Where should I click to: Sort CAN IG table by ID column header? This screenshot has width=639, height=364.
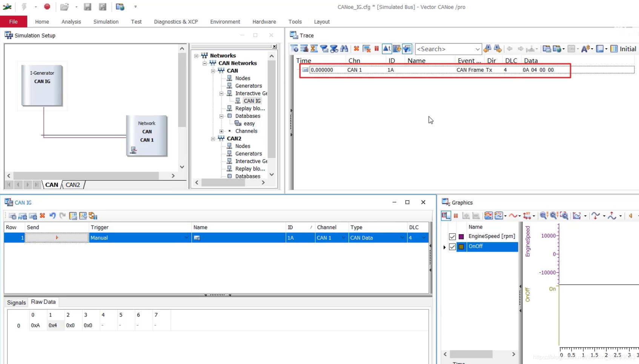(x=300, y=227)
